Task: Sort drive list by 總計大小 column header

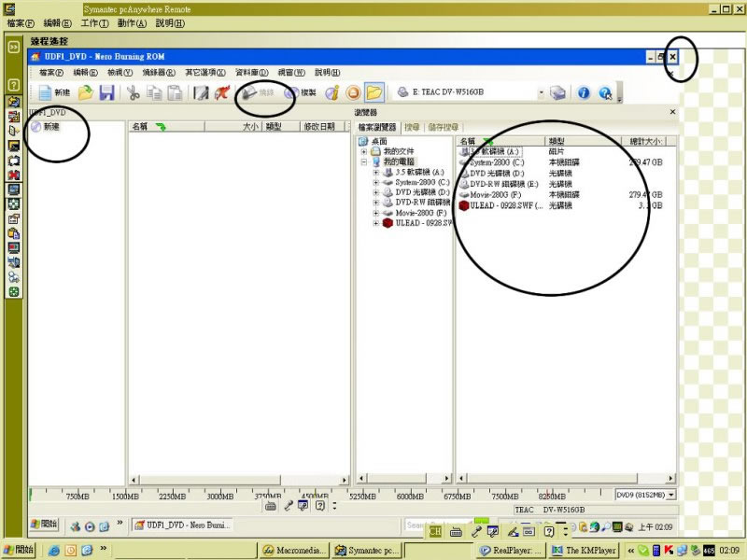Action: pyautogui.click(x=644, y=142)
